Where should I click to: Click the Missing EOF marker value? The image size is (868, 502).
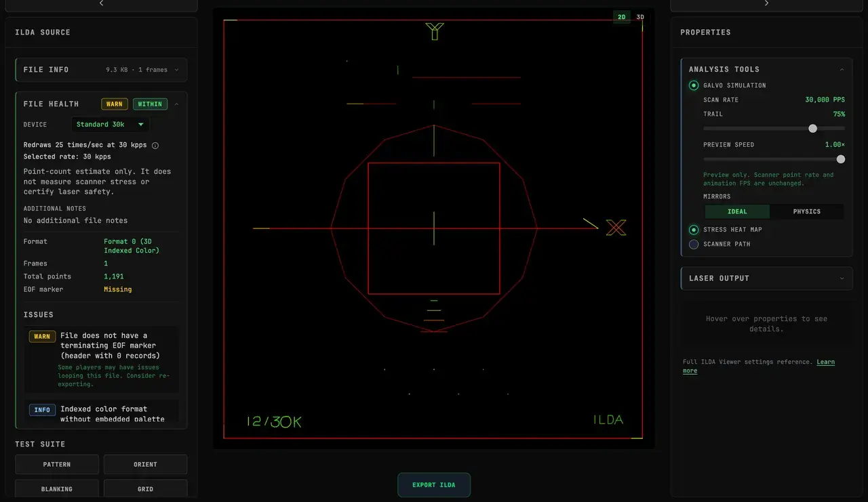click(118, 289)
